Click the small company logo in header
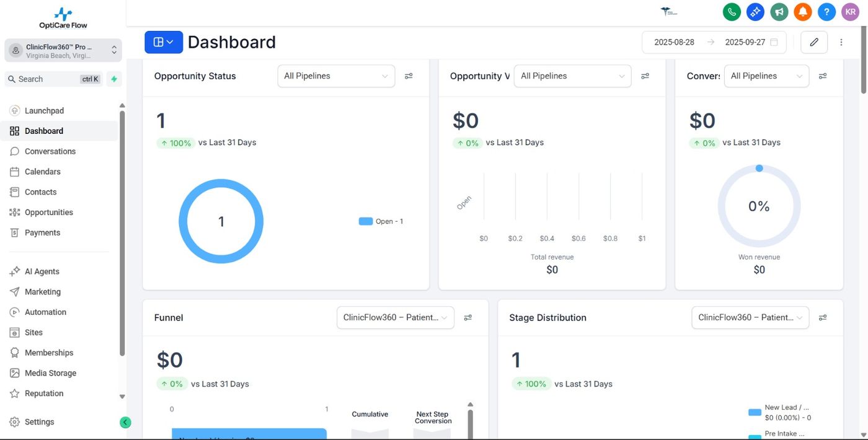Image resolution: width=868 pixels, height=440 pixels. pyautogui.click(x=670, y=12)
